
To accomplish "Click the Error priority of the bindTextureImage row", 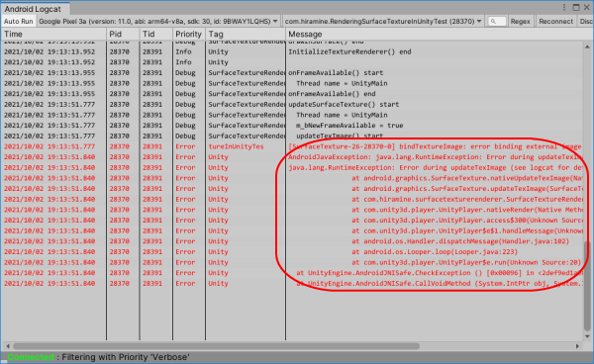I will tap(185, 146).
